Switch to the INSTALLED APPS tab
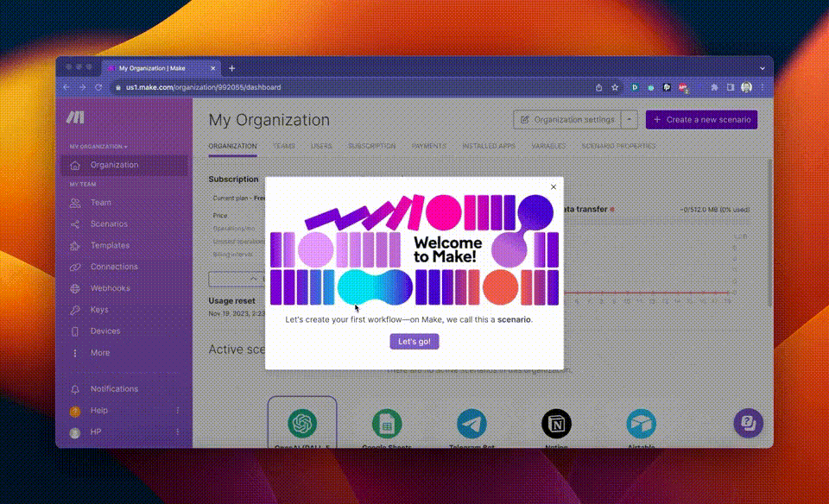The image size is (829, 504). (x=489, y=147)
